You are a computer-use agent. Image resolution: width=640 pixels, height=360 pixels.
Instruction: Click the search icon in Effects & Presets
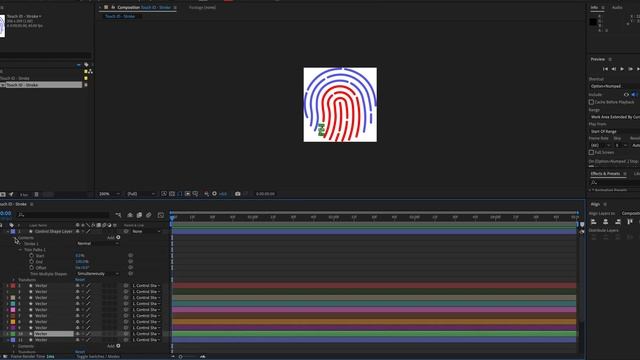pyautogui.click(x=594, y=182)
